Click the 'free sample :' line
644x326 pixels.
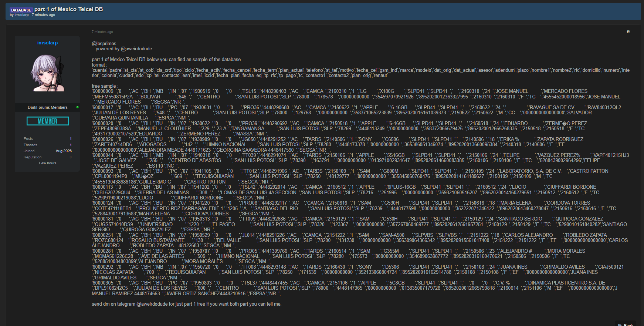click(105, 86)
